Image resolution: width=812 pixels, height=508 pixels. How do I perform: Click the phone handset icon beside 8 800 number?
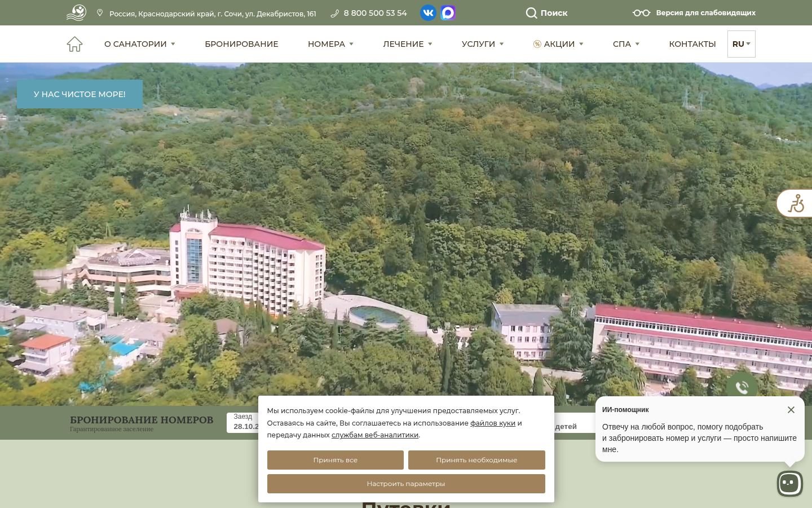click(x=334, y=13)
